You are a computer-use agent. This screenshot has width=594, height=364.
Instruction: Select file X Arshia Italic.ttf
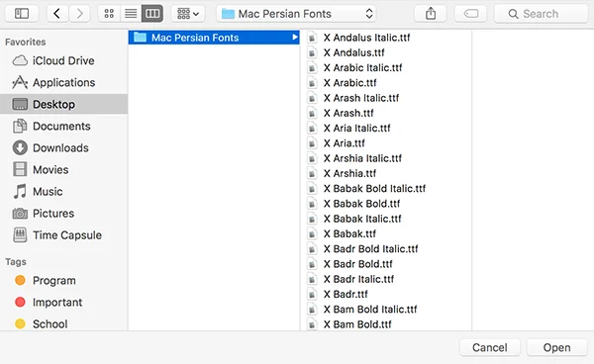click(x=386, y=158)
